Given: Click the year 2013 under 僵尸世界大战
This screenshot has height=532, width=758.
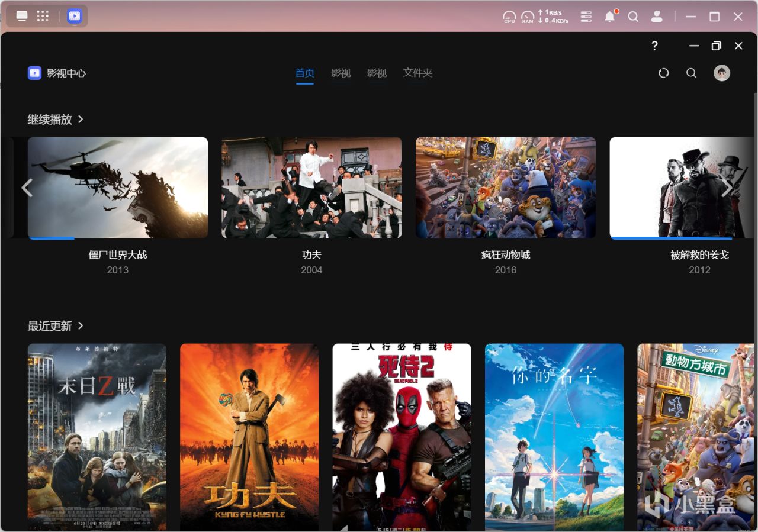Looking at the screenshot, I should point(118,270).
